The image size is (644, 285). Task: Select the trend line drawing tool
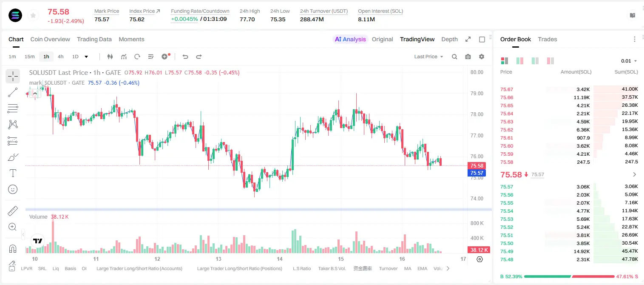[13, 92]
